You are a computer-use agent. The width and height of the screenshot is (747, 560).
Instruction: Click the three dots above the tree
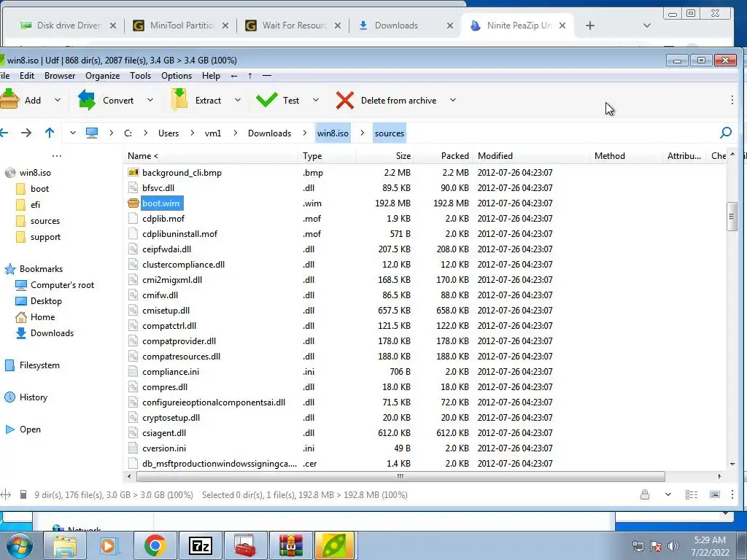tap(57, 156)
